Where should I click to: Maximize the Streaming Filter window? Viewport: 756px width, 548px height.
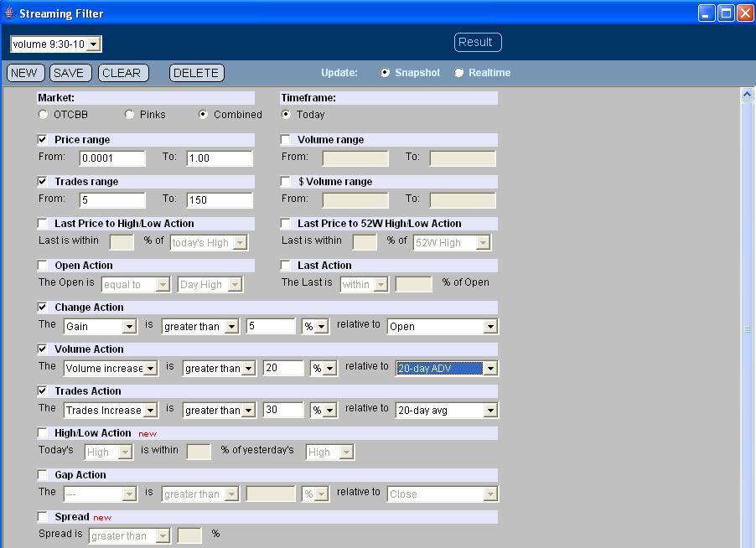point(726,13)
